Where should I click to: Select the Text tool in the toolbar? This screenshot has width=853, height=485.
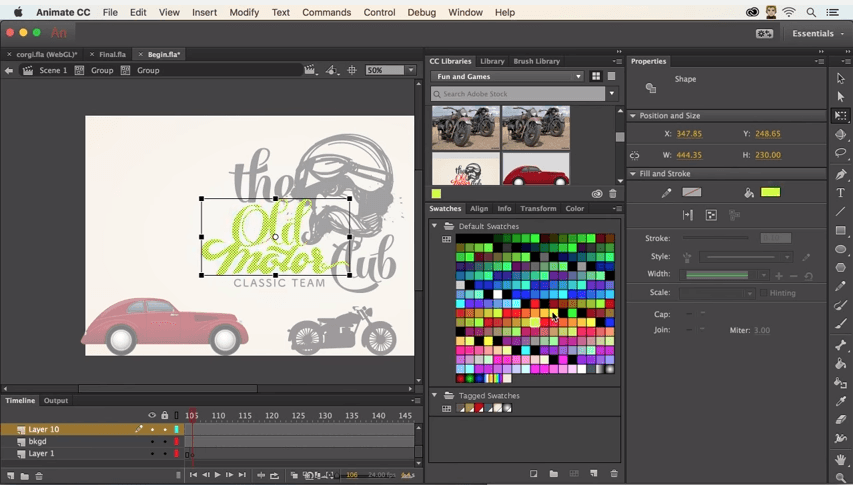[841, 193]
